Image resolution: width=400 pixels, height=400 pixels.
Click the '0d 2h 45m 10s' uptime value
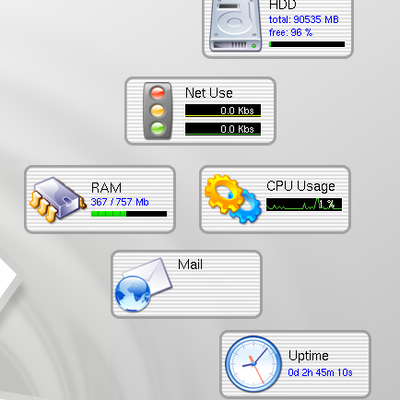pyautogui.click(x=320, y=372)
